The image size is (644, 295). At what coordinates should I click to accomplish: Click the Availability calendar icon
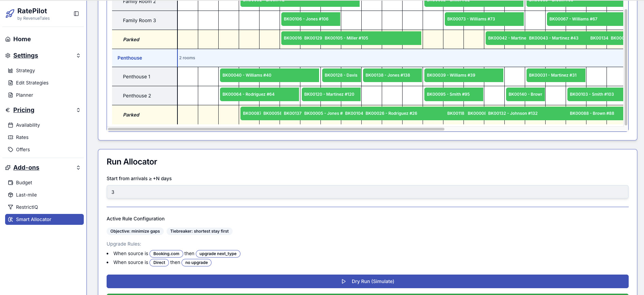click(x=11, y=125)
